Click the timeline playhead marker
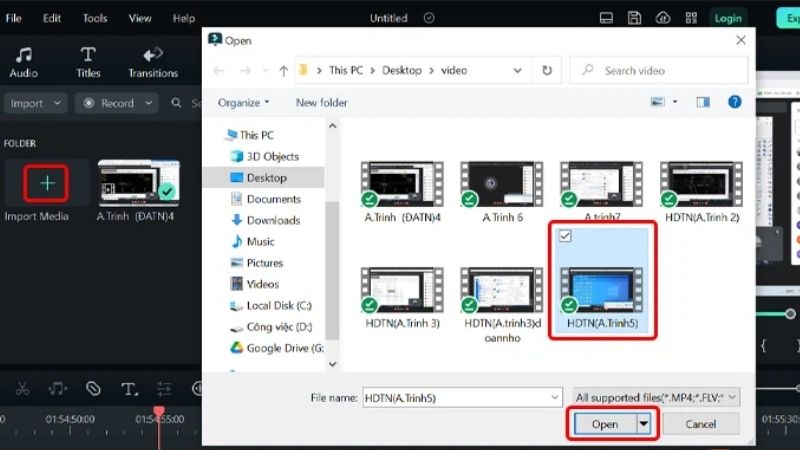 click(159, 411)
